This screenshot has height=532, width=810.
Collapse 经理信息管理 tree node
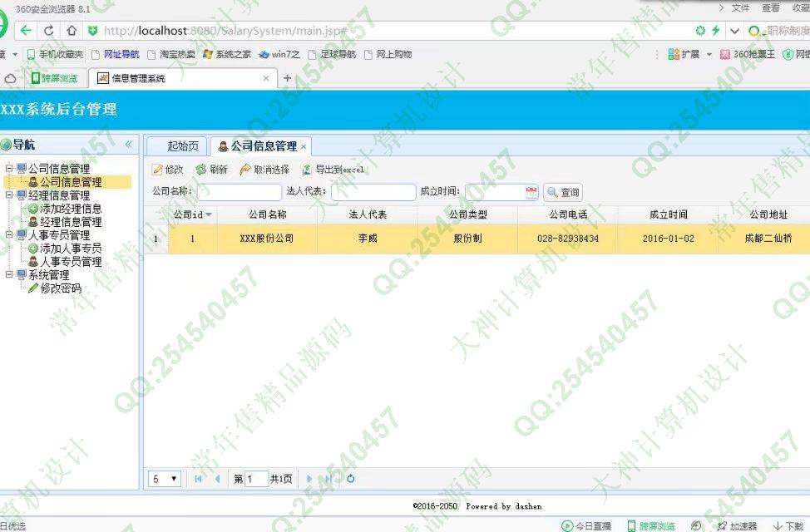click(9, 195)
